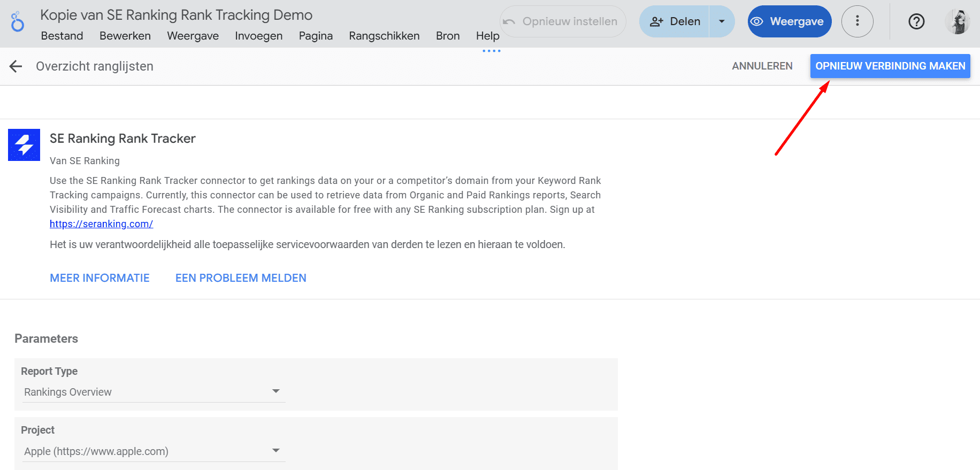Click EEN PROBLEEM MELDEN link
Screen dimensions: 980x470
[241, 278]
